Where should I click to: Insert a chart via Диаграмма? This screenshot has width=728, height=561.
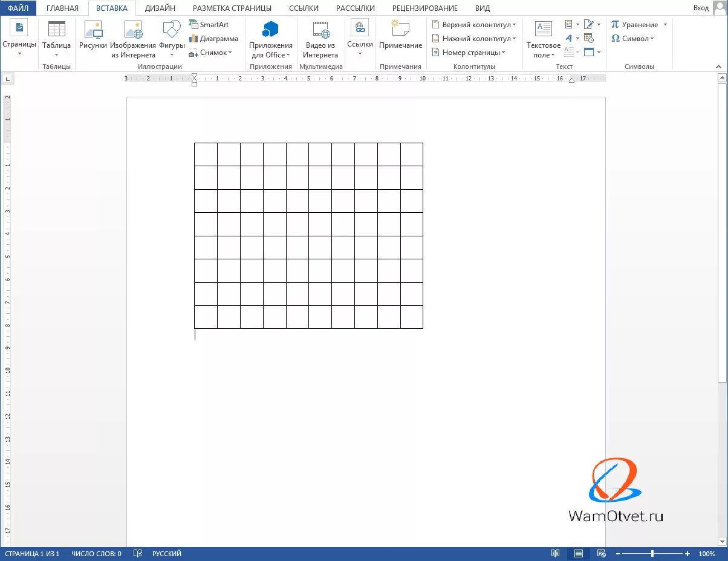coord(213,39)
